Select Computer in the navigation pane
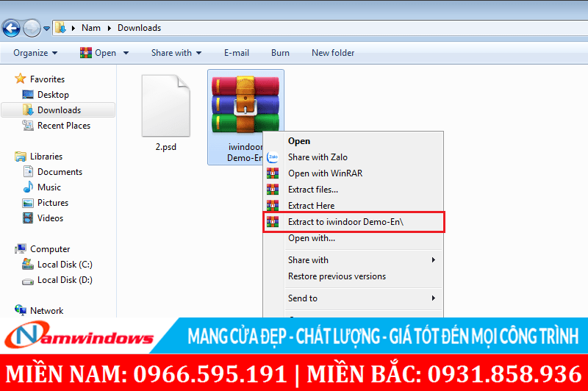588x391 pixels. (x=50, y=249)
